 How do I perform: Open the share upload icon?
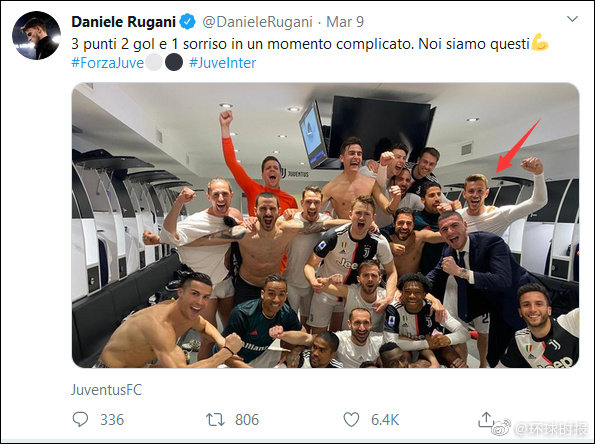(485, 419)
